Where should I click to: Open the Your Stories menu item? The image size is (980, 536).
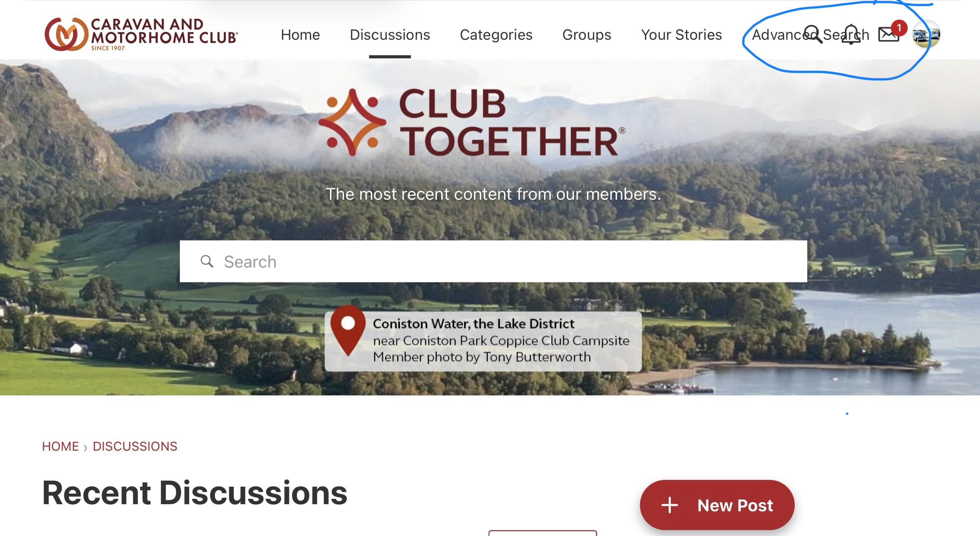682,35
